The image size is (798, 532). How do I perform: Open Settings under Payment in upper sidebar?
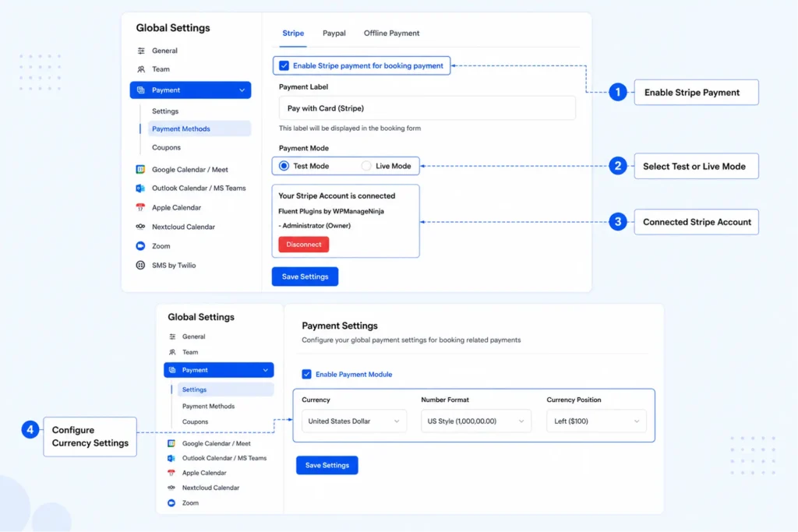click(x=165, y=111)
